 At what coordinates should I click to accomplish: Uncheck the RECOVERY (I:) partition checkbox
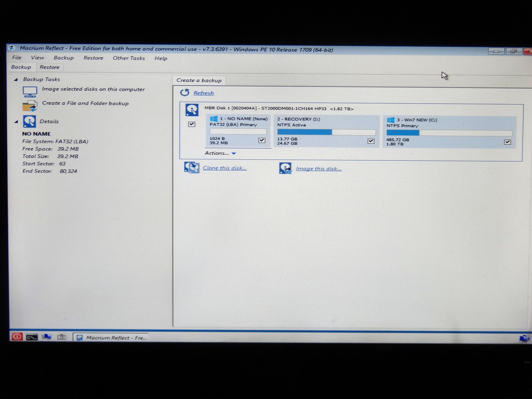coord(371,141)
